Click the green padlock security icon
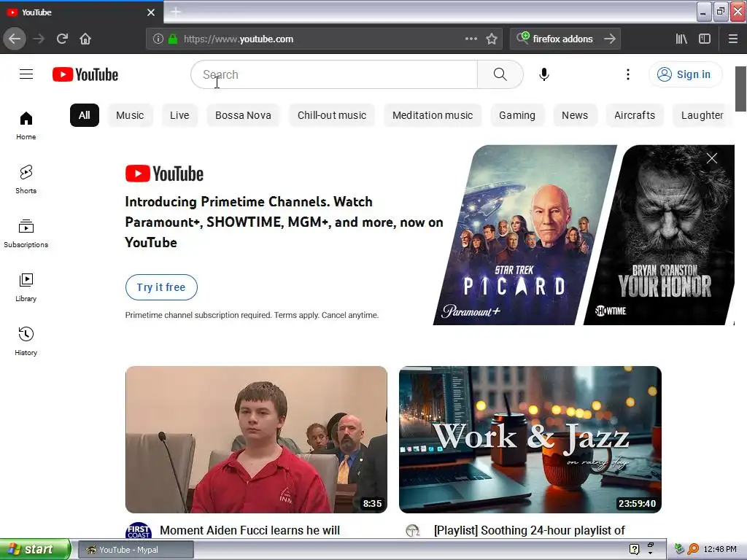The width and height of the screenshot is (747, 560). point(172,39)
